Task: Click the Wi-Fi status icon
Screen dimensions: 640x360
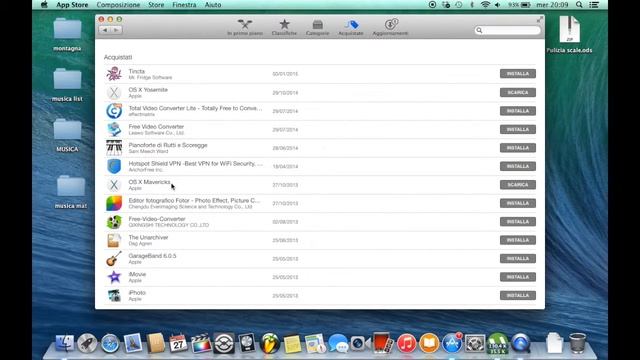Action: tap(485, 5)
